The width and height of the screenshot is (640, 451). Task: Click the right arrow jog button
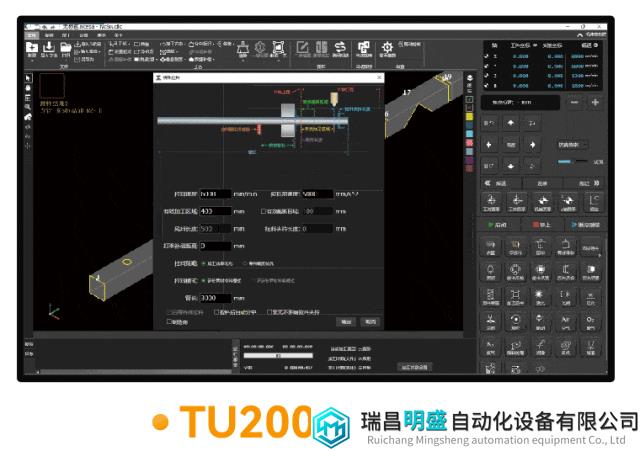tap(532, 144)
